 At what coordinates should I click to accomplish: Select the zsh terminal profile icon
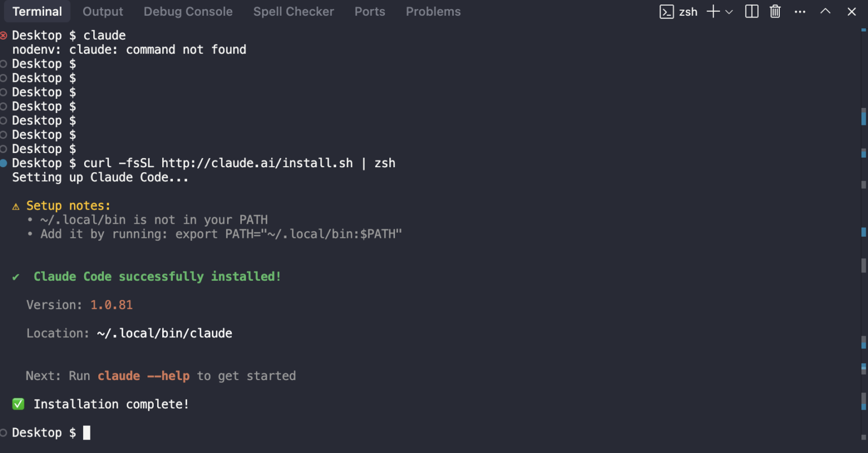(x=668, y=11)
